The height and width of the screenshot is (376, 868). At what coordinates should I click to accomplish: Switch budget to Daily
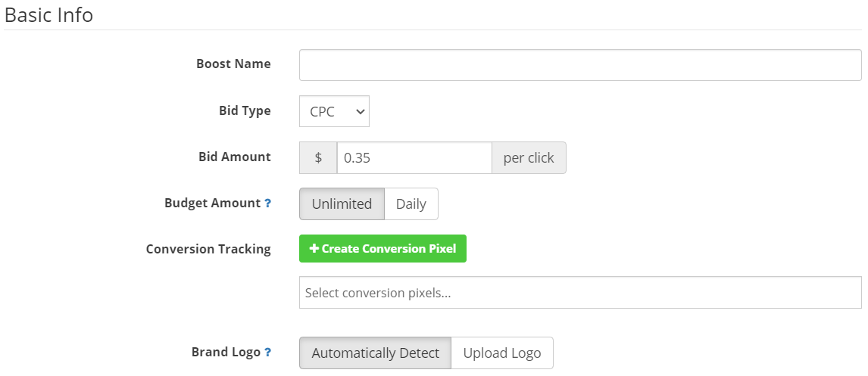411,204
